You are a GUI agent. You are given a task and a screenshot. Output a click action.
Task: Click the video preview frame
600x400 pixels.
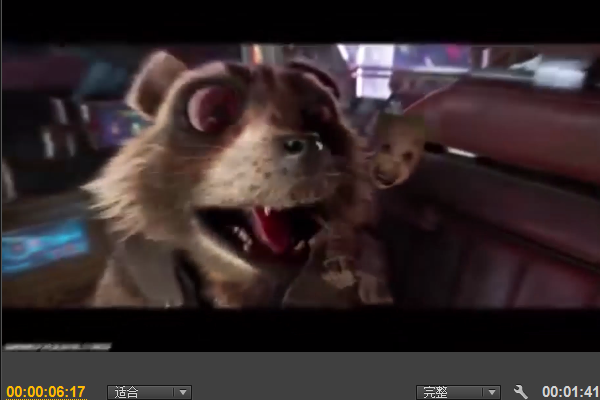click(x=301, y=175)
